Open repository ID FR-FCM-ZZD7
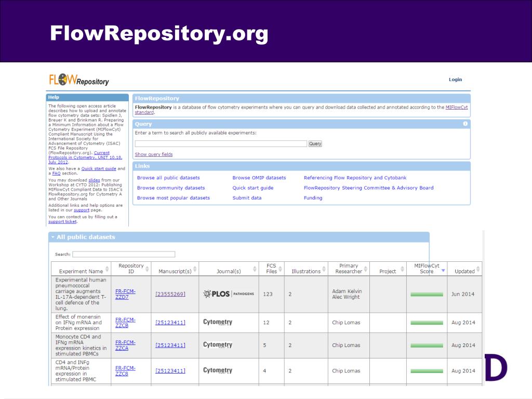The image size is (532, 399). tap(125, 294)
